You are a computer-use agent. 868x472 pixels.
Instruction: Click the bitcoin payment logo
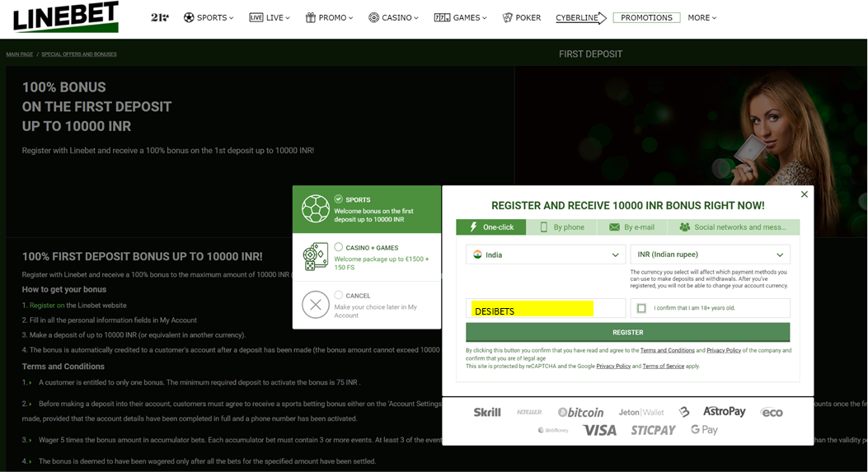(580, 412)
